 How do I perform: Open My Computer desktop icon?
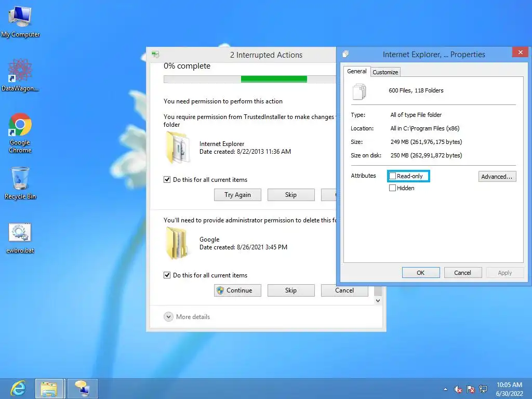point(20,21)
